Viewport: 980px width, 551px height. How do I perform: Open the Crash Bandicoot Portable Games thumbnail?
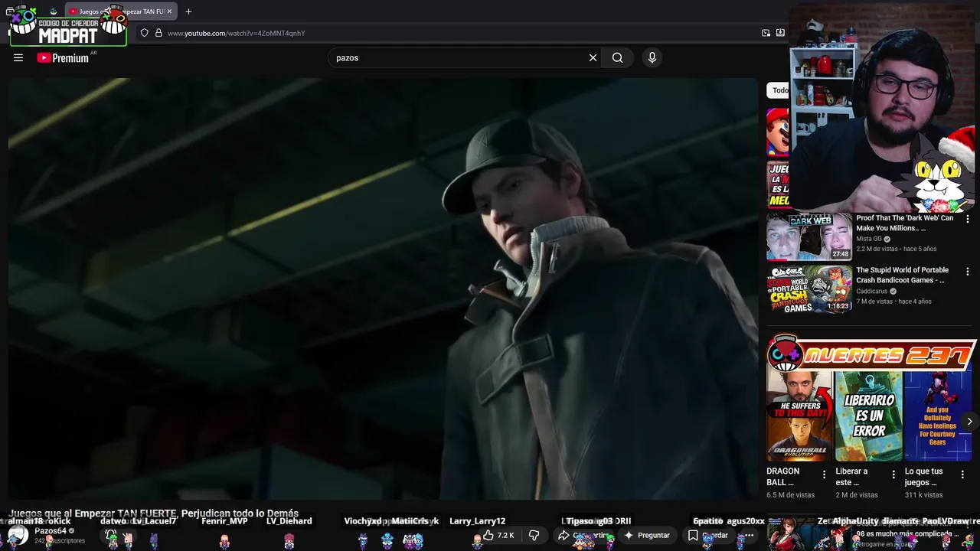pos(809,289)
